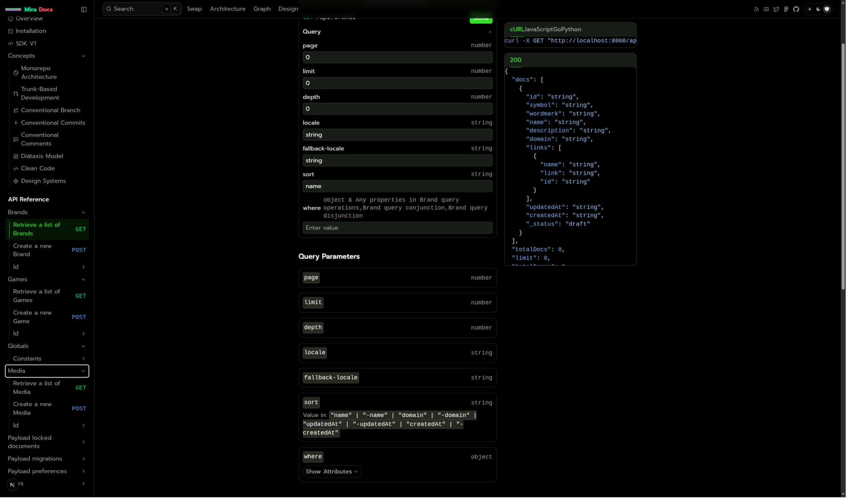Open the RSS feed icon
The width and height of the screenshot is (849, 504).
[756, 9]
